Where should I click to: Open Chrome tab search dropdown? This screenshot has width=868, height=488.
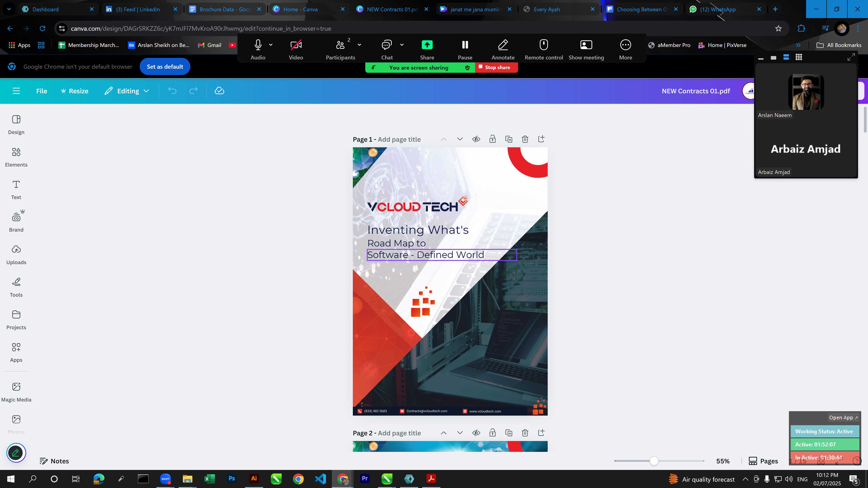(9, 9)
